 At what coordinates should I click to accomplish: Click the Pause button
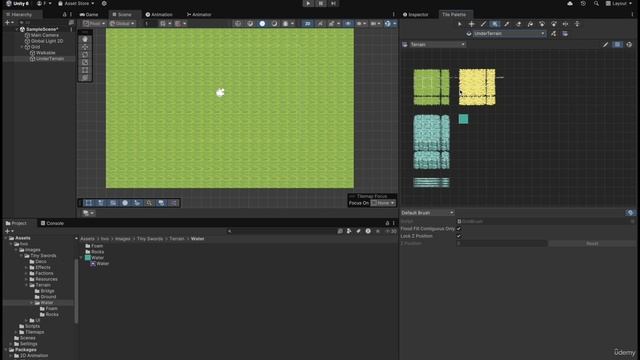321,3
